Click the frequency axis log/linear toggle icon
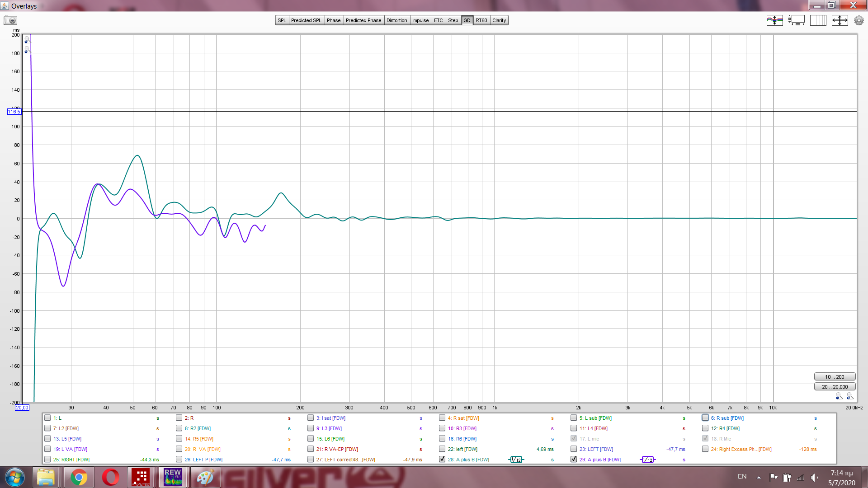Image resolution: width=868 pixels, height=488 pixels. (x=818, y=20)
